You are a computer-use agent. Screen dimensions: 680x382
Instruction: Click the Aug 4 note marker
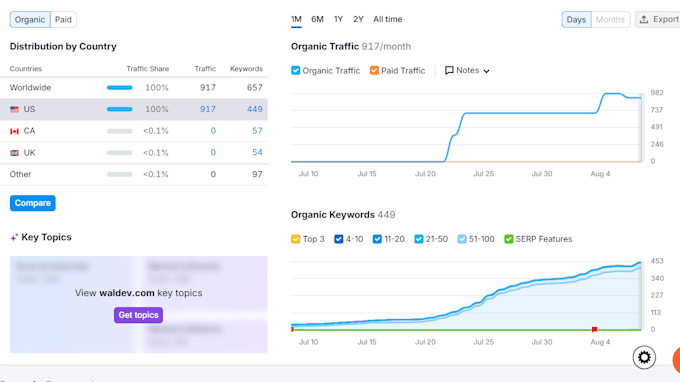tap(595, 330)
